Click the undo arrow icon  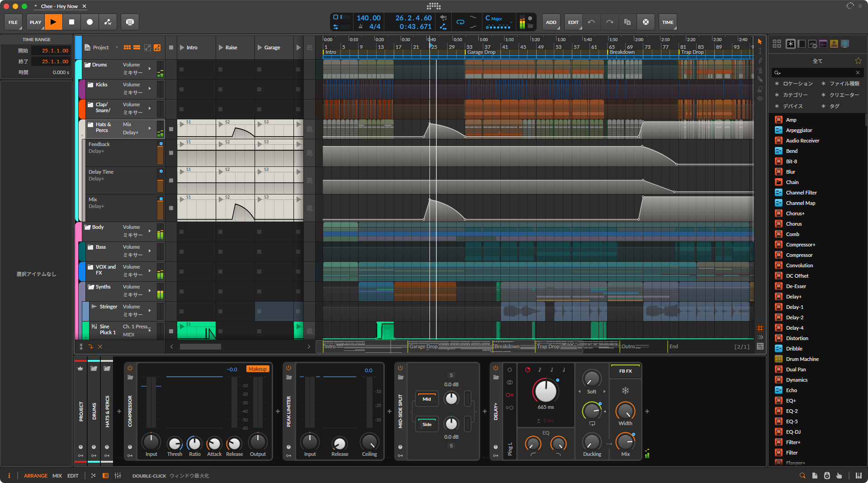[591, 22]
